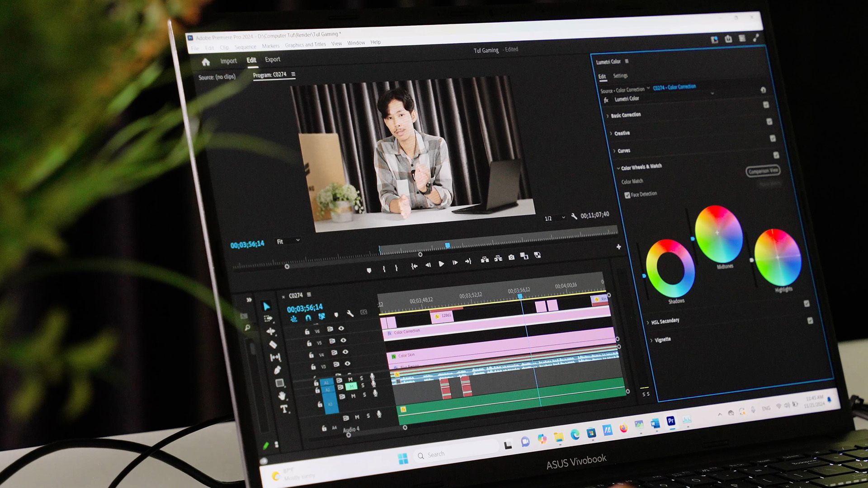This screenshot has width=868, height=488.
Task: Expand the Vignette section
Action: coord(651,340)
